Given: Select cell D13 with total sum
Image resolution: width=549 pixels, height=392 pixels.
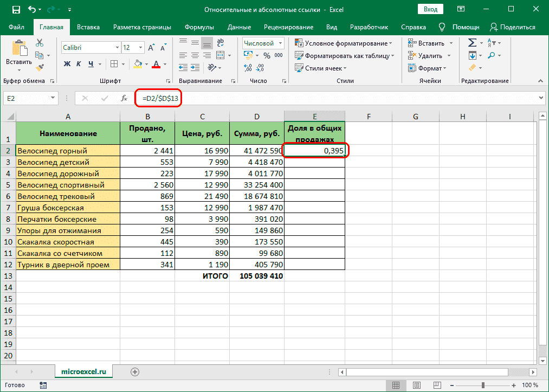Looking at the screenshot, I should [x=256, y=276].
